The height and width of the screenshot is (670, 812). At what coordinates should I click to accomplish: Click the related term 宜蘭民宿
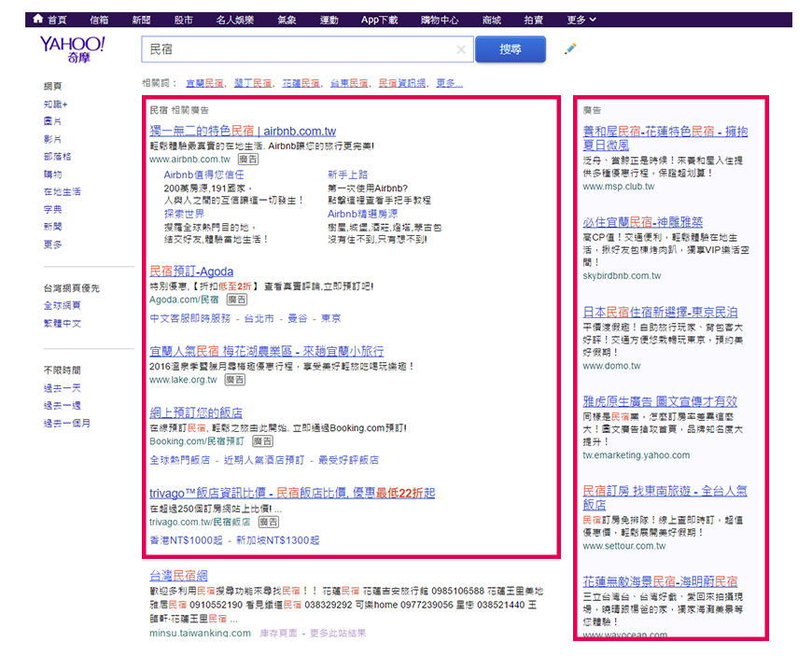pyautogui.click(x=204, y=83)
